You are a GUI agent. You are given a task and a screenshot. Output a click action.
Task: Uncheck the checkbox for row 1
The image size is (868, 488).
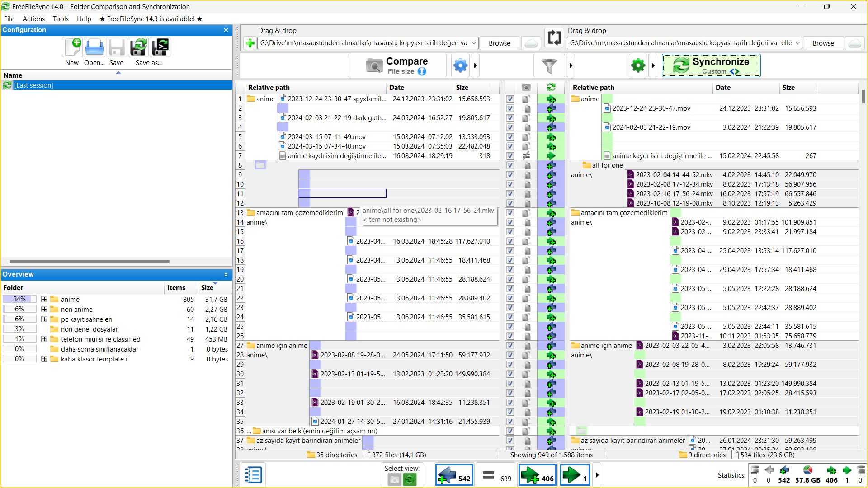tap(510, 99)
